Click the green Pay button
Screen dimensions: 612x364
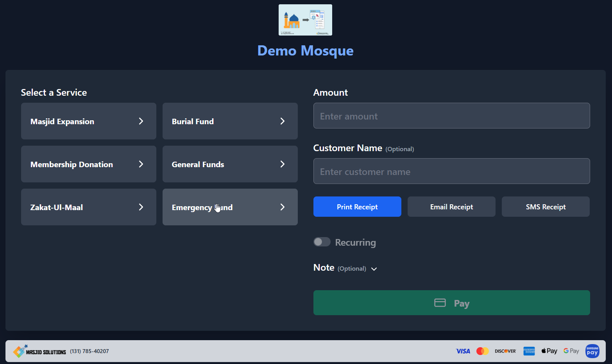[452, 303]
